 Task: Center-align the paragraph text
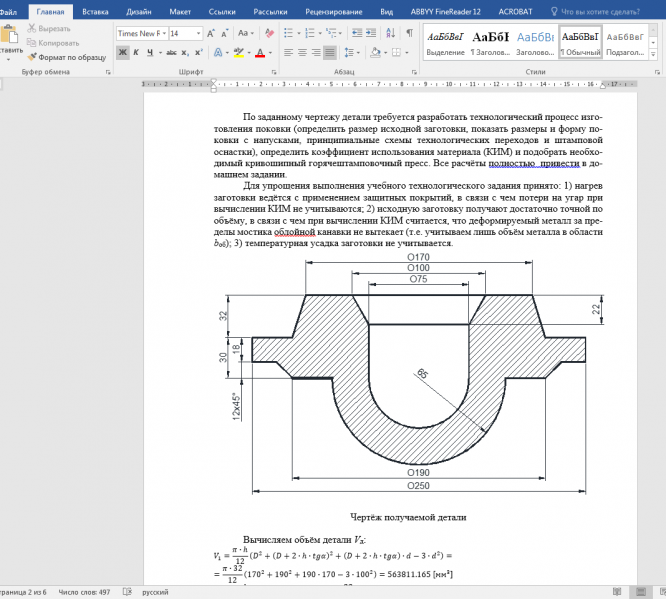click(304, 52)
